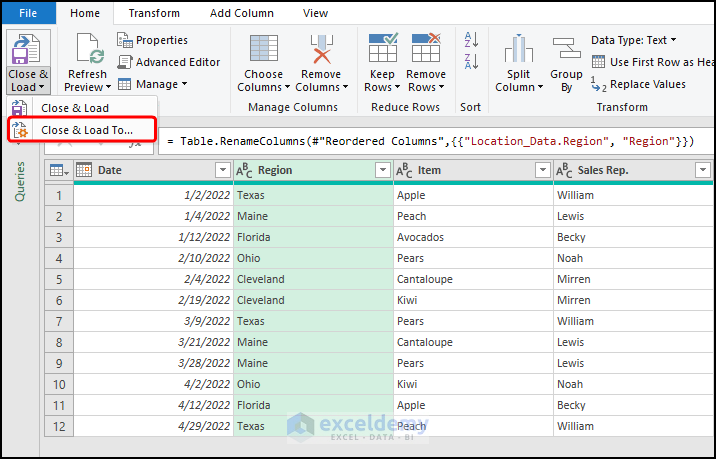The height and width of the screenshot is (459, 716).
Task: Click the Cantaloupe cell in row 5
Action: tap(473, 279)
